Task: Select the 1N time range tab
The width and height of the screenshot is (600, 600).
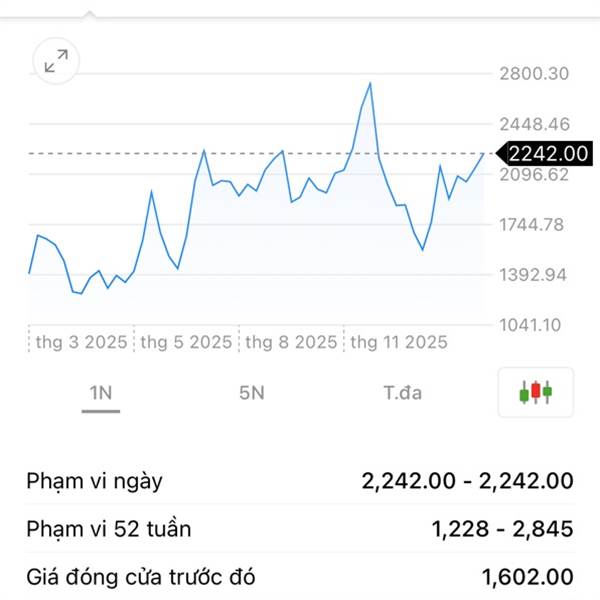Action: click(x=100, y=393)
